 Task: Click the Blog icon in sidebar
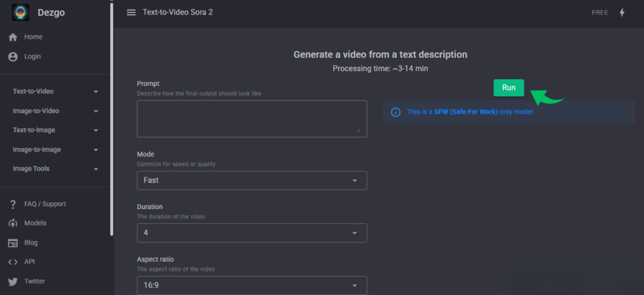[13, 243]
